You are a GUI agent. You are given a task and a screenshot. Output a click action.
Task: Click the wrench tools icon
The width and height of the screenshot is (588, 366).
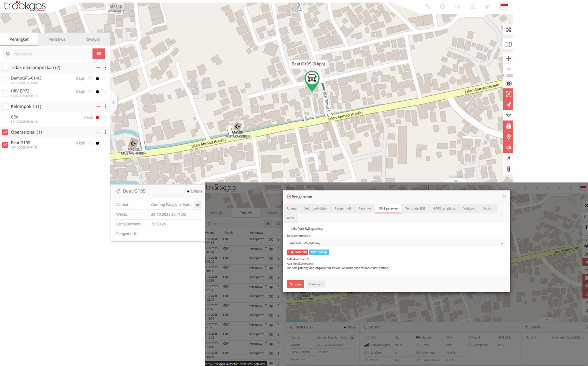[x=428, y=6]
